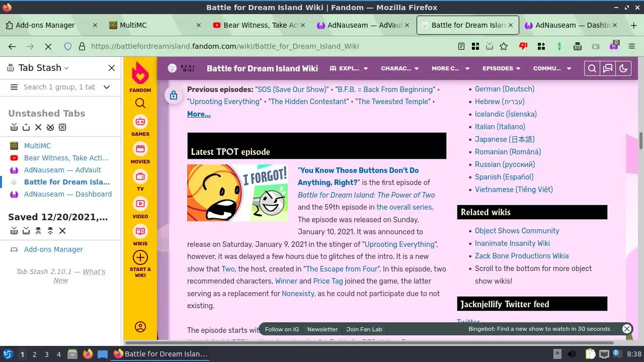Screen dimensions: 644x362
Task: Click the tracking protection shield icon
Action: [x=68, y=46]
